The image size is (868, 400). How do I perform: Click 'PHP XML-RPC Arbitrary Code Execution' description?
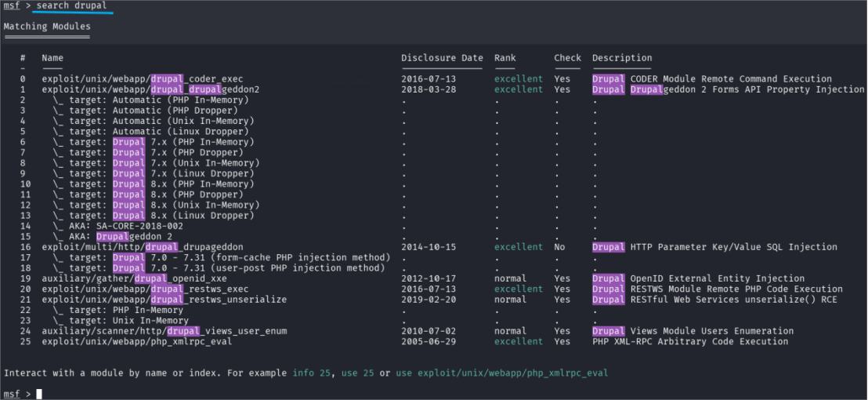click(x=690, y=342)
